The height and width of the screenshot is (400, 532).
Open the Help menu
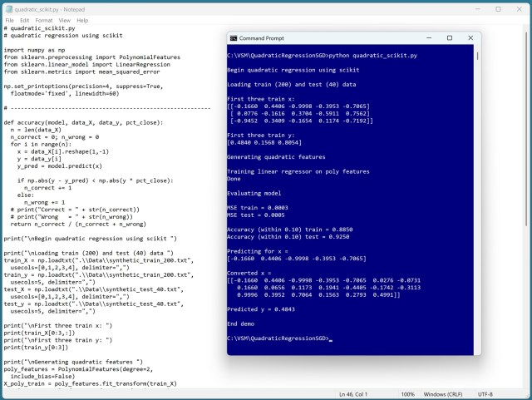[x=82, y=20]
